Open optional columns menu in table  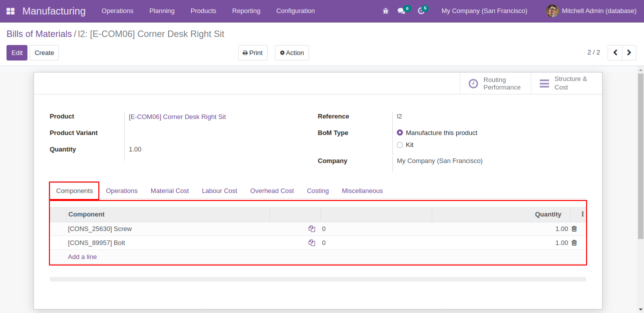(x=583, y=214)
